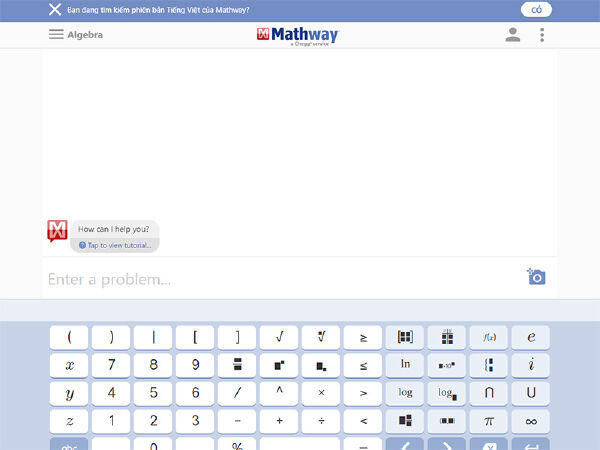Open the camera photo upload icon
This screenshot has width=600, height=450.
(x=536, y=277)
